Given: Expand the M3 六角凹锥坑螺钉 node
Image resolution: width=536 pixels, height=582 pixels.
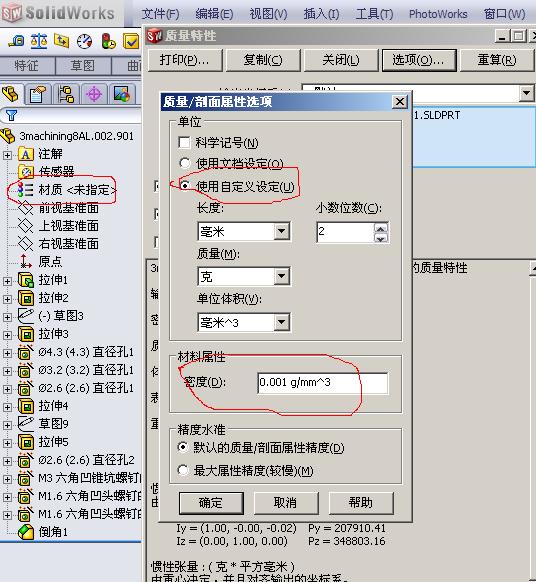Looking at the screenshot, I should 7,479.
